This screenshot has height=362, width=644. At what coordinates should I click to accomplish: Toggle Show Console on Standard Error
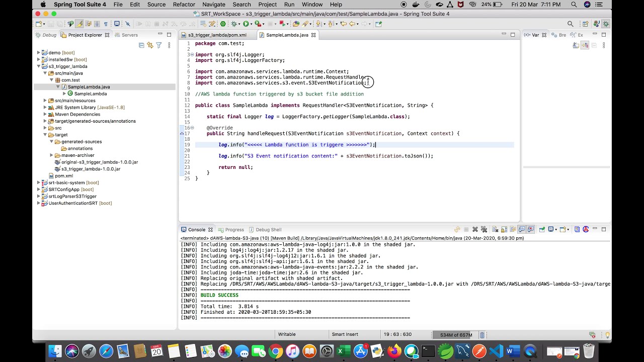pyautogui.click(x=531, y=230)
